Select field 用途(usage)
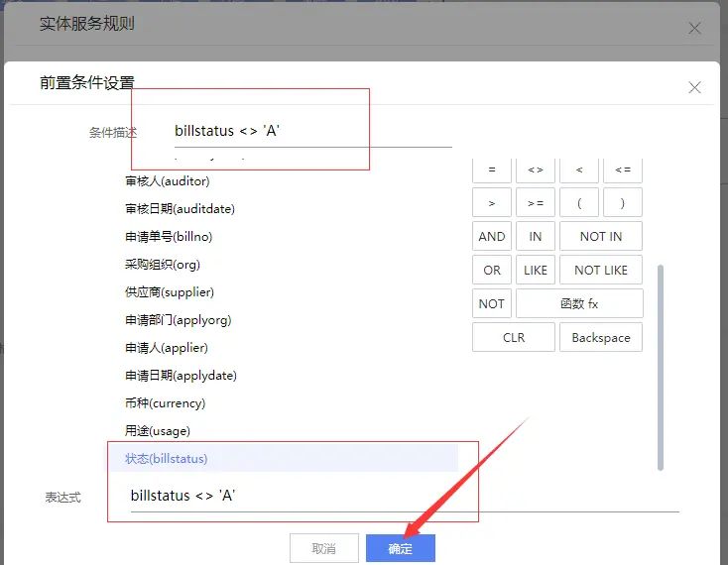This screenshot has height=565, width=728. point(158,431)
